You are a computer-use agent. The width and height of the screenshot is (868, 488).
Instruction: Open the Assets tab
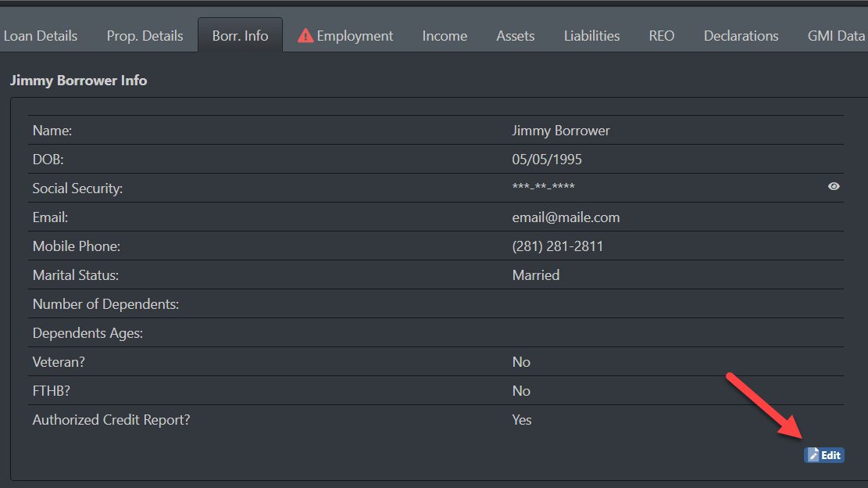tap(516, 36)
